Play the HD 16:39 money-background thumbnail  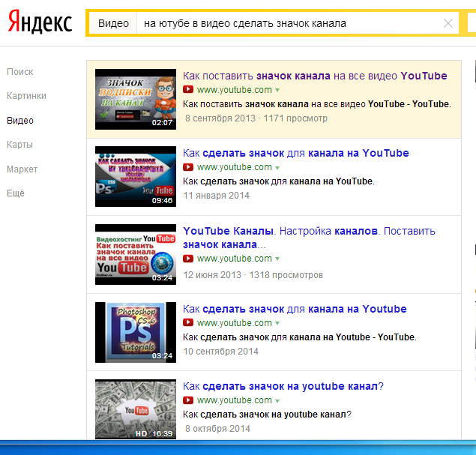(136, 409)
